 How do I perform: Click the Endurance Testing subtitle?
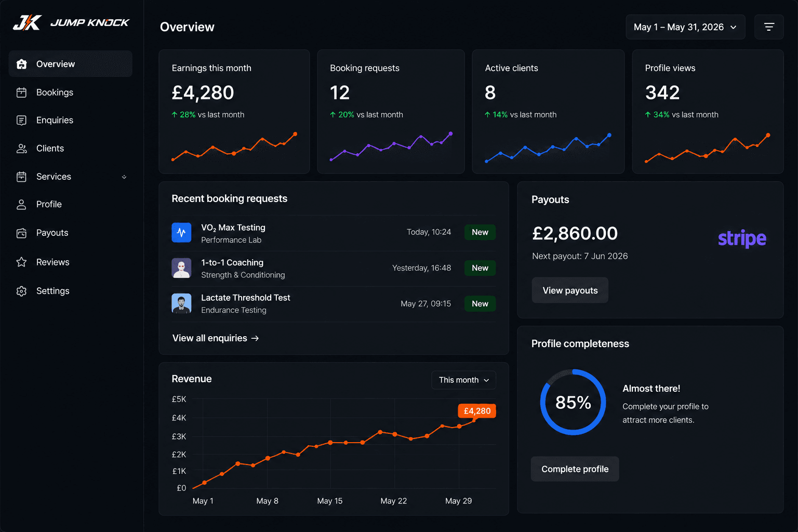click(x=234, y=310)
